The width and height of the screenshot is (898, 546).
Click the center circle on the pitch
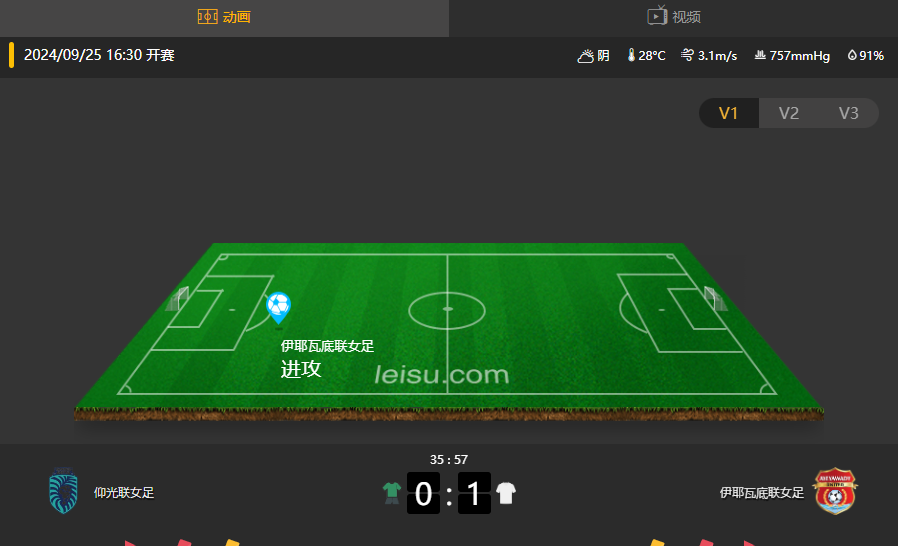(x=447, y=310)
